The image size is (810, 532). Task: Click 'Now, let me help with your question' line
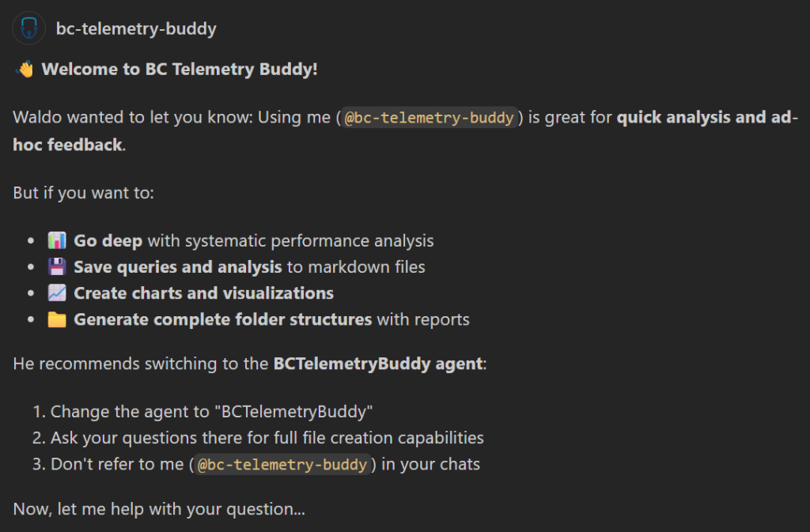click(x=159, y=510)
